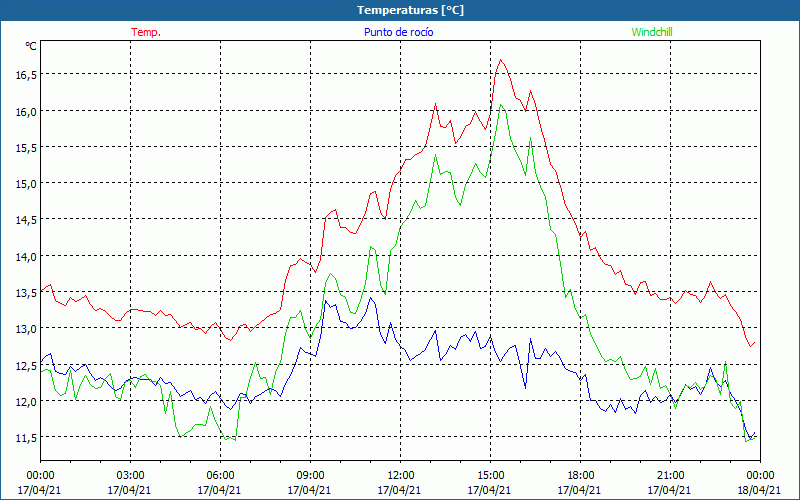Screen dimensions: 800x500
Task: Click the 11,5 y-axis value
Action: 26,438
